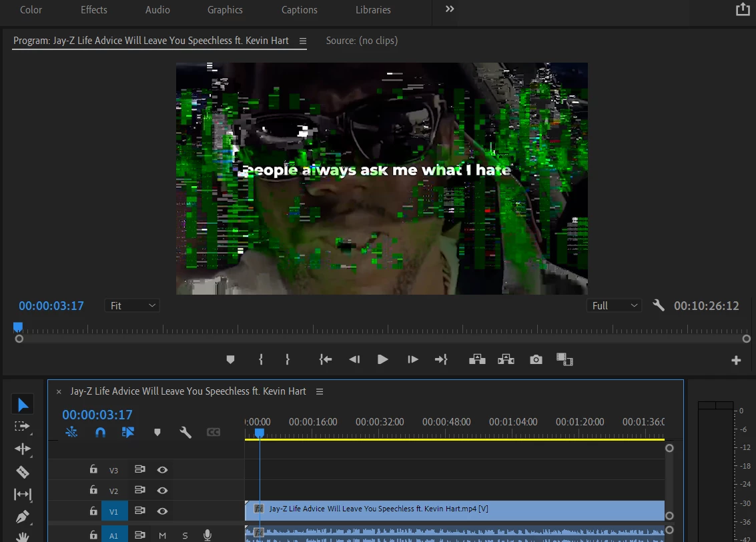Toggle sync lock on V2
This screenshot has height=542, width=756.
[140, 490]
